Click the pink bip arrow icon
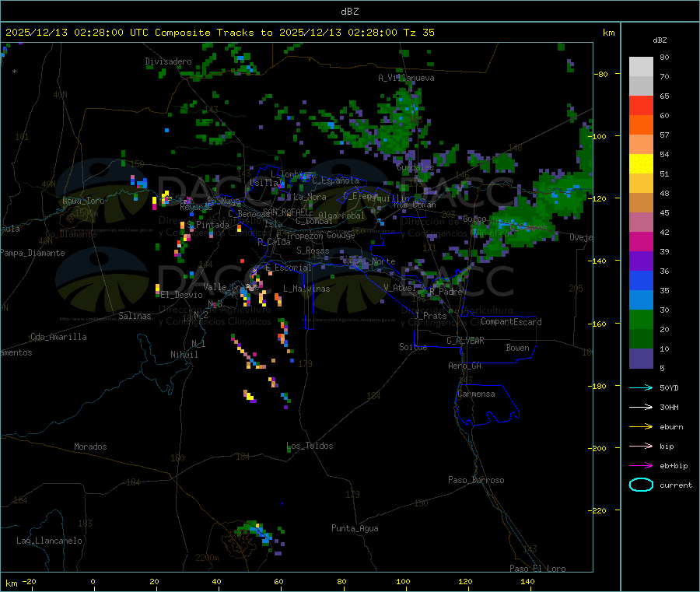This screenshot has width=700, height=592. pos(641,446)
